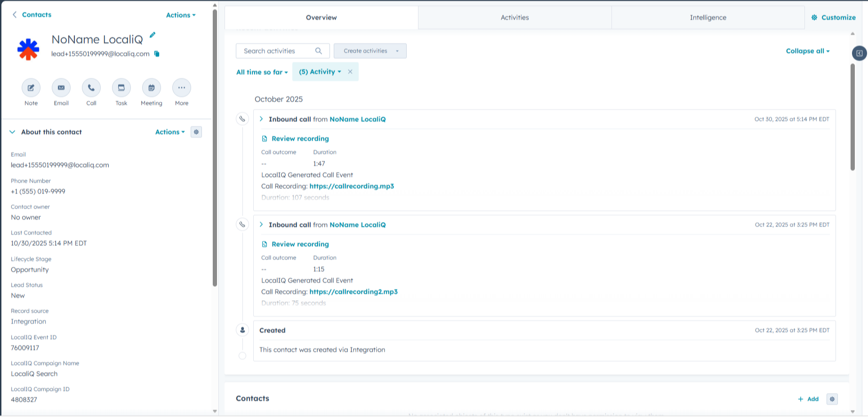The image size is (868, 417).
Task: Click the Last Contacted value 10/30/2025 5:14 PM EDT
Action: click(49, 243)
